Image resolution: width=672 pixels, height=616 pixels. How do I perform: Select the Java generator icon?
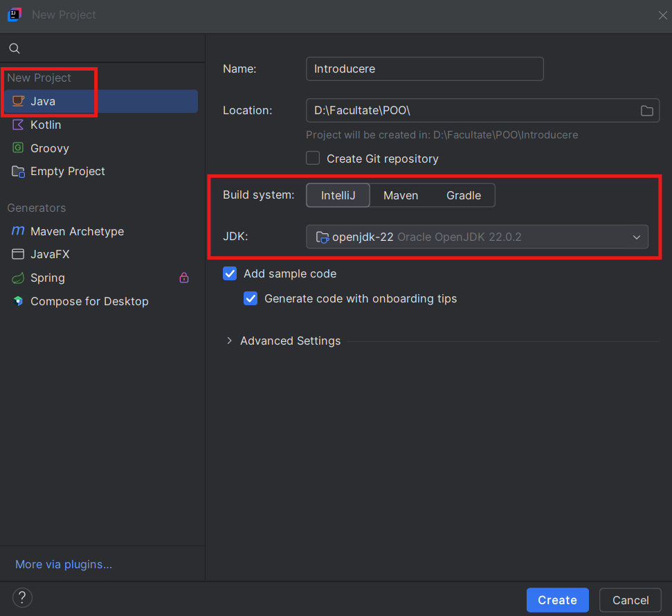coord(19,101)
